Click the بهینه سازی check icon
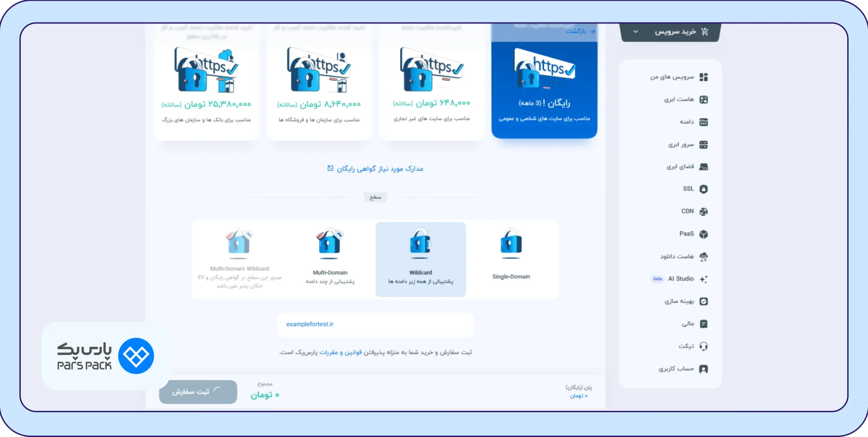This screenshot has width=868, height=437. pos(704,302)
